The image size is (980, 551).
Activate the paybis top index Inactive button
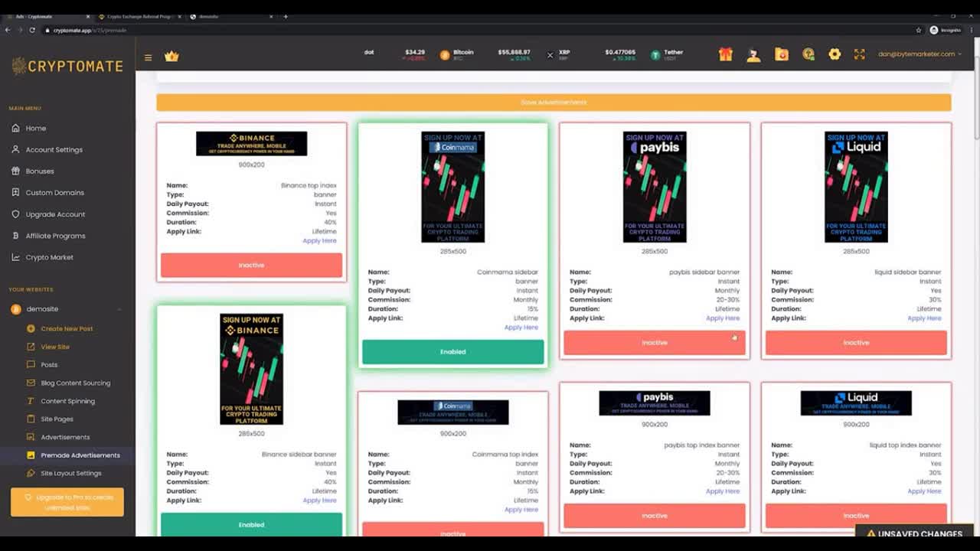[655, 516]
